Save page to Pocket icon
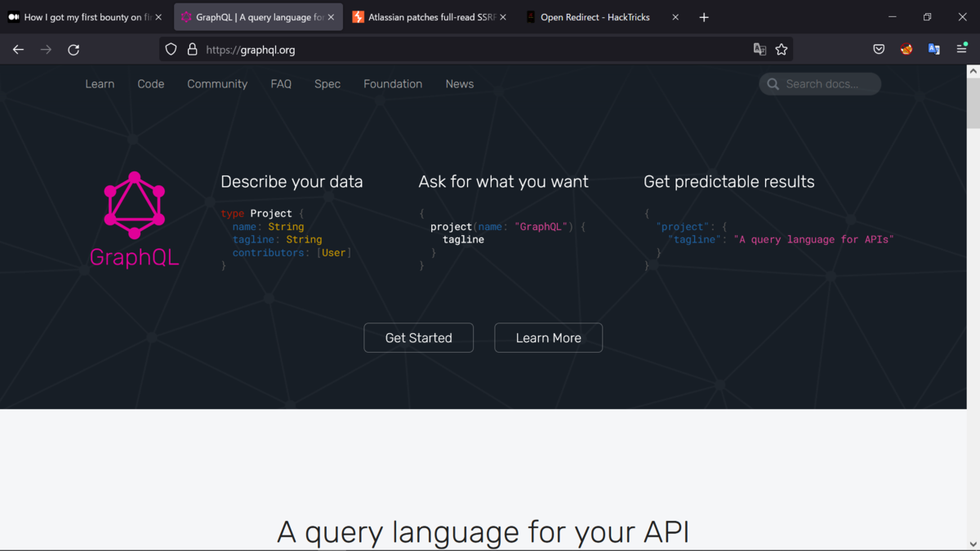Image resolution: width=980 pixels, height=551 pixels. pyautogui.click(x=879, y=50)
